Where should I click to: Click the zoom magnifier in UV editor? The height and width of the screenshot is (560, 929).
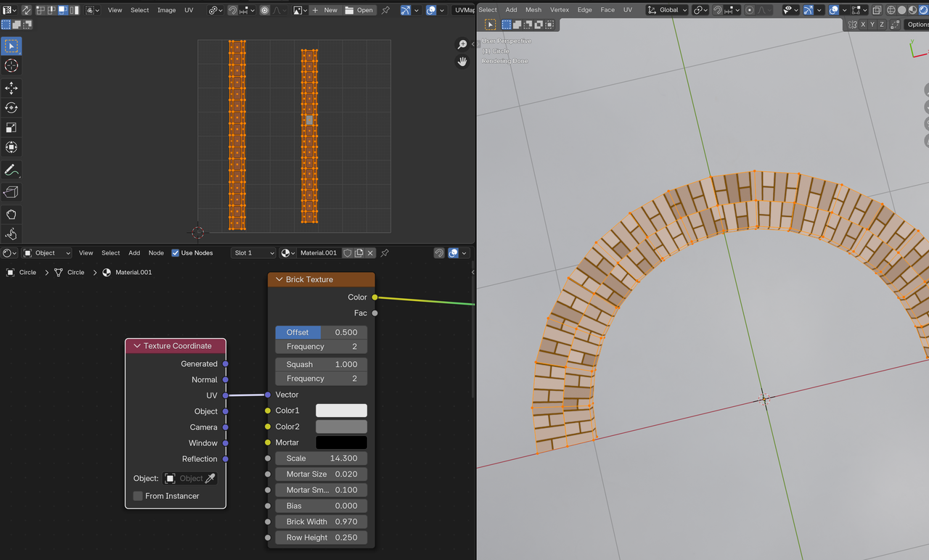pyautogui.click(x=462, y=45)
